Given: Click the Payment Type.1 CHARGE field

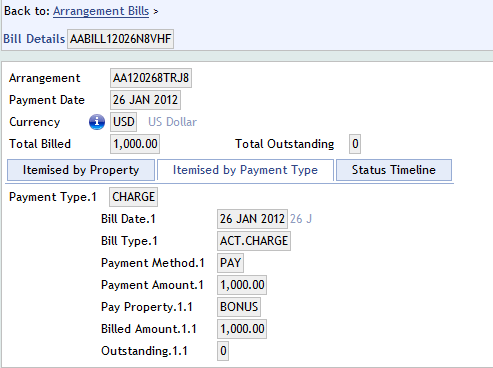Looking at the screenshot, I should point(133,197).
